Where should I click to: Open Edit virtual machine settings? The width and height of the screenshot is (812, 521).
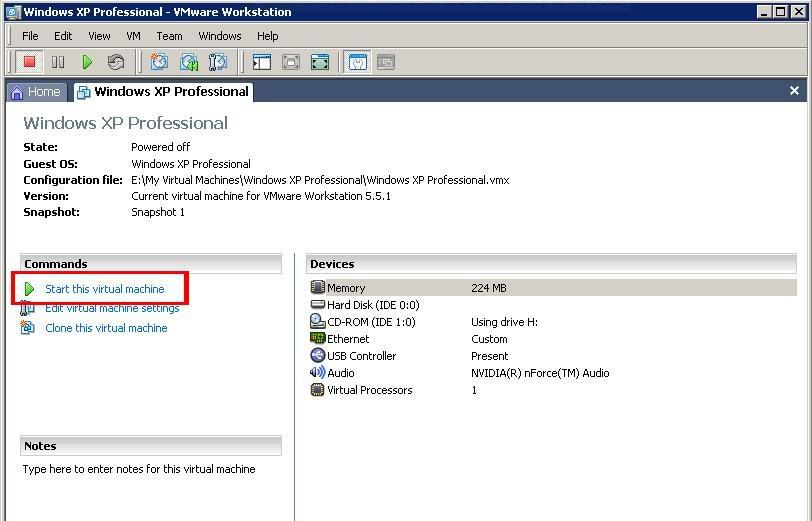(112, 309)
